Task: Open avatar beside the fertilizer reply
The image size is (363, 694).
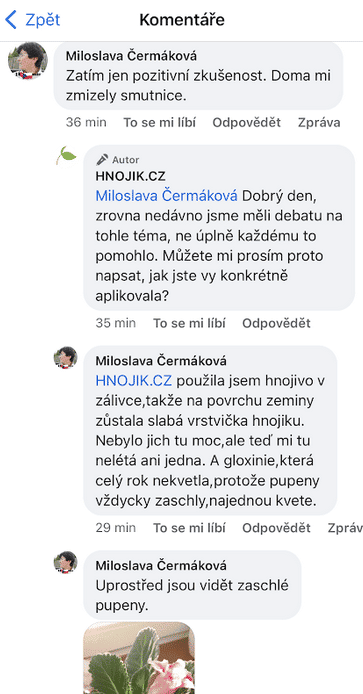Action: 66,357
